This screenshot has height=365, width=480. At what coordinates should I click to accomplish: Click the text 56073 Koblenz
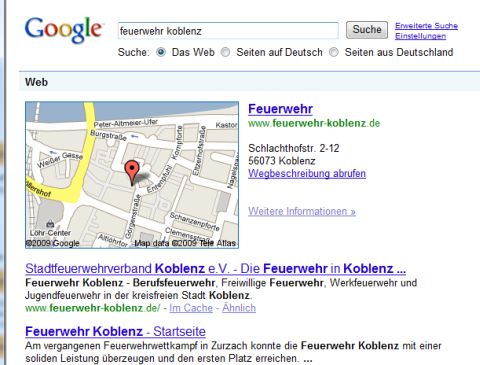tap(282, 161)
